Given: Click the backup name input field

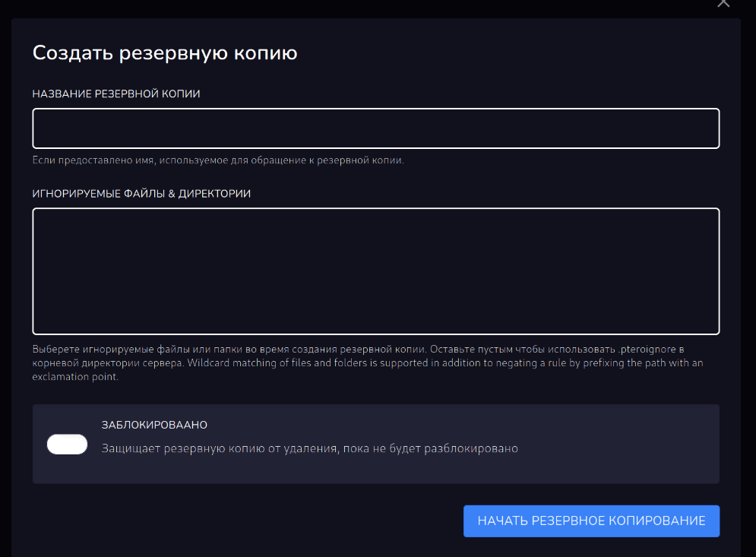Looking at the screenshot, I should coord(375,128).
